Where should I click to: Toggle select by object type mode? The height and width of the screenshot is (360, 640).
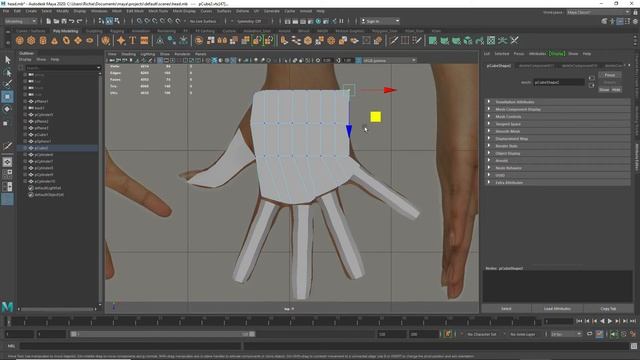109,21
